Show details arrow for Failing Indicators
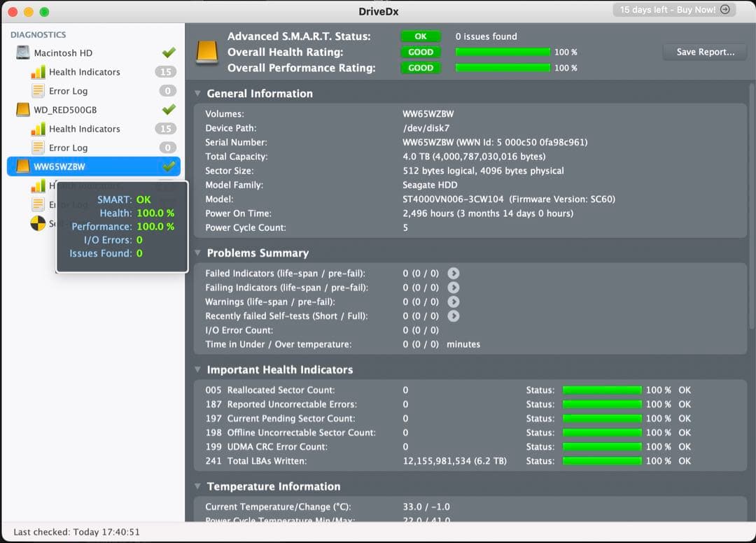The height and width of the screenshot is (543, 756). point(453,288)
